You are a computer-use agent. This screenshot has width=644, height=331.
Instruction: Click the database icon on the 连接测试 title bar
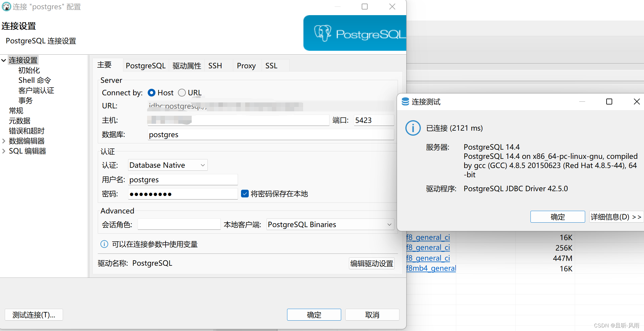tap(406, 102)
